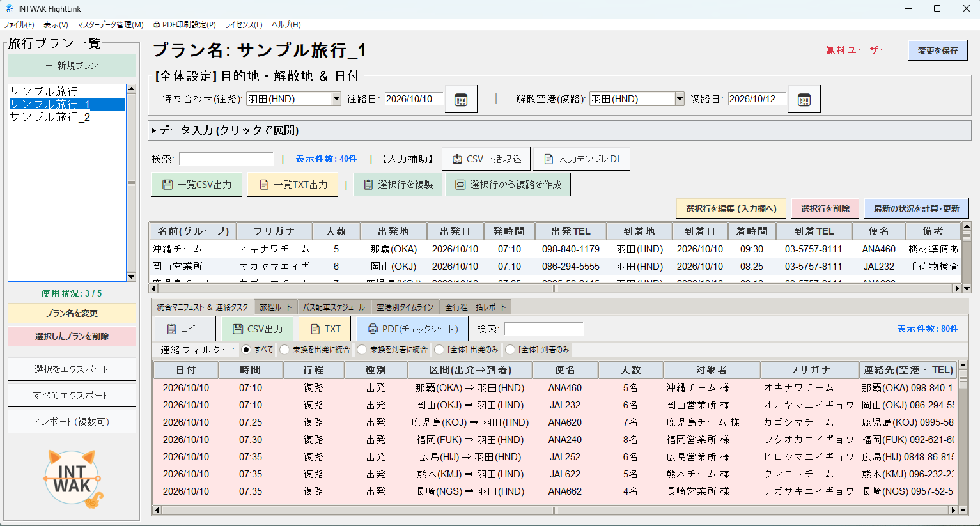Click the manifest CSV出力 floppy icon

tap(238, 329)
